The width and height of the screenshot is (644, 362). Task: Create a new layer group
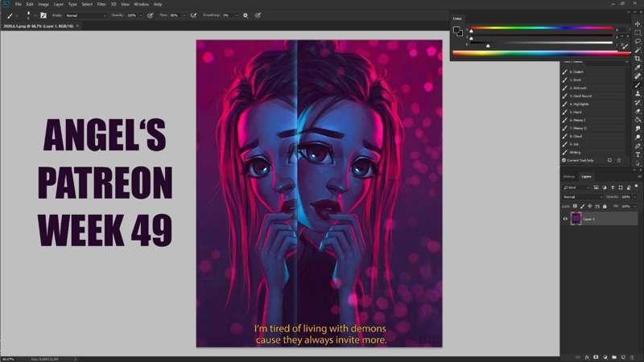614,357
